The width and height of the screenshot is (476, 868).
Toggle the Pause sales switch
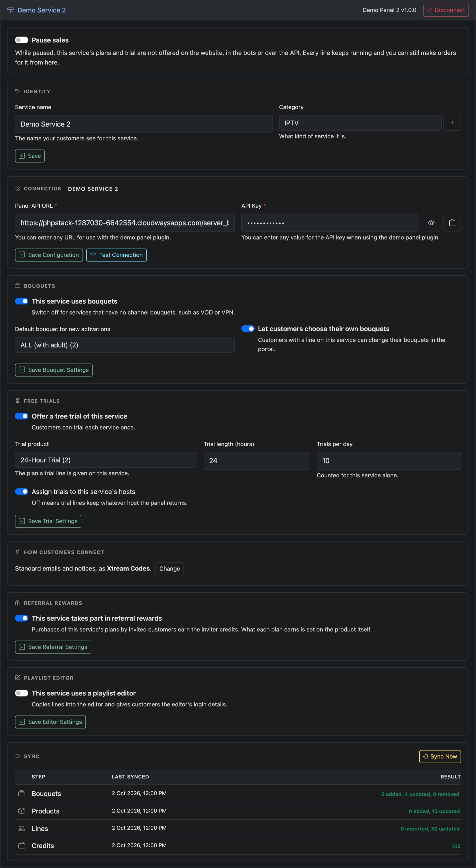click(22, 40)
